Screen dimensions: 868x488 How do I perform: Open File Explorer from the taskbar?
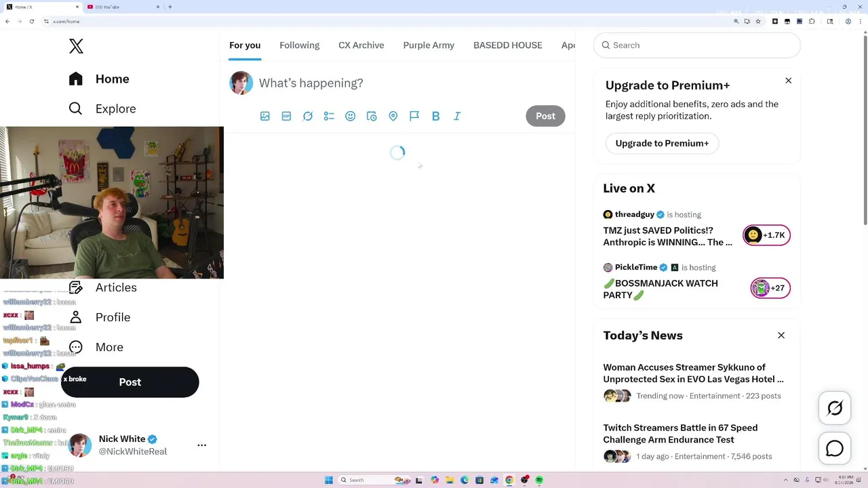[x=450, y=480]
